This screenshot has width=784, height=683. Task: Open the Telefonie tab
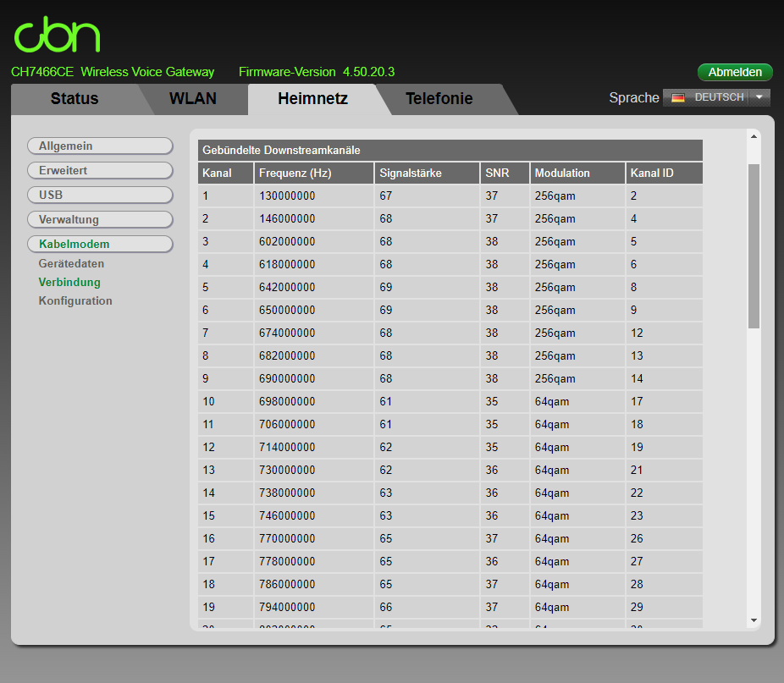[439, 98]
